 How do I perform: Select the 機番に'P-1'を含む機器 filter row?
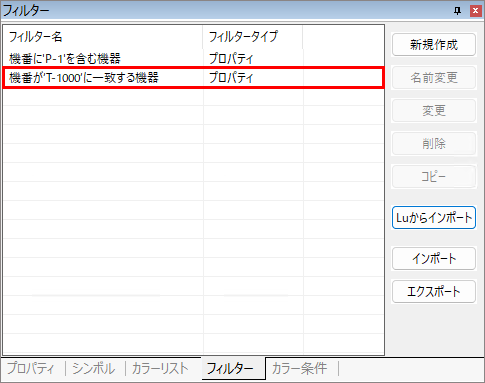[x=193, y=59]
